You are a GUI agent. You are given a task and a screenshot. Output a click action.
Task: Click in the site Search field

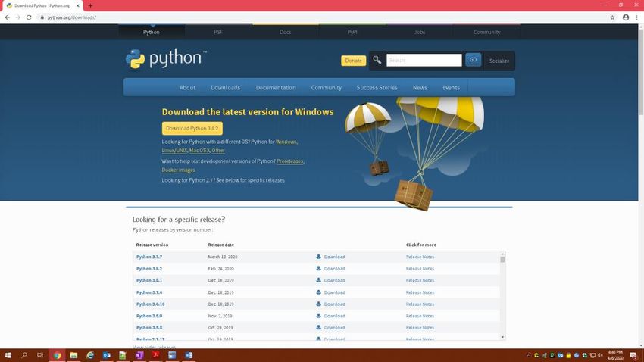click(424, 60)
